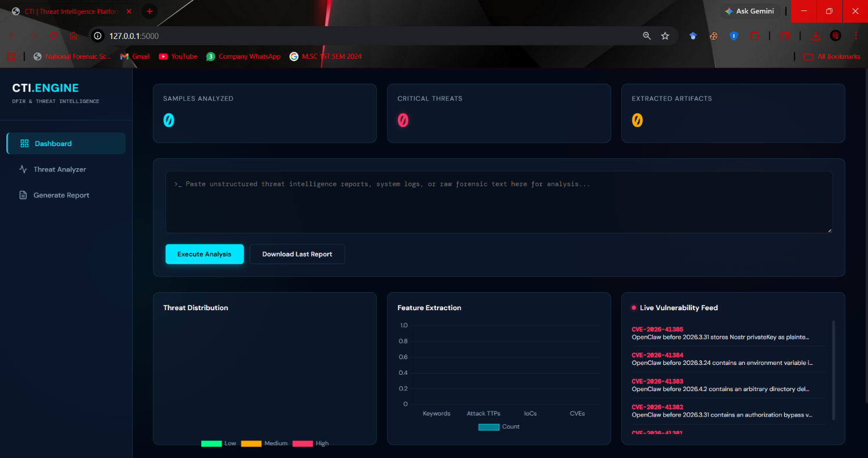Click the Threat Distribution heading
The image size is (868, 458).
[195, 308]
